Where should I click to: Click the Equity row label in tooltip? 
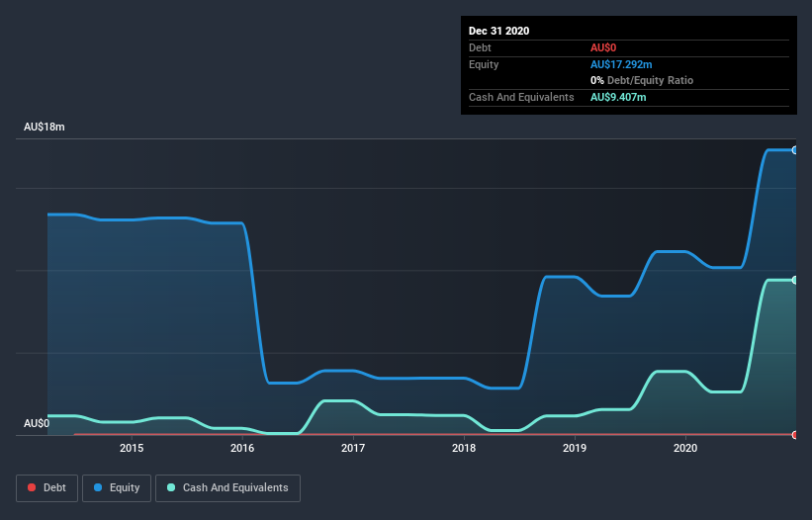[484, 64]
